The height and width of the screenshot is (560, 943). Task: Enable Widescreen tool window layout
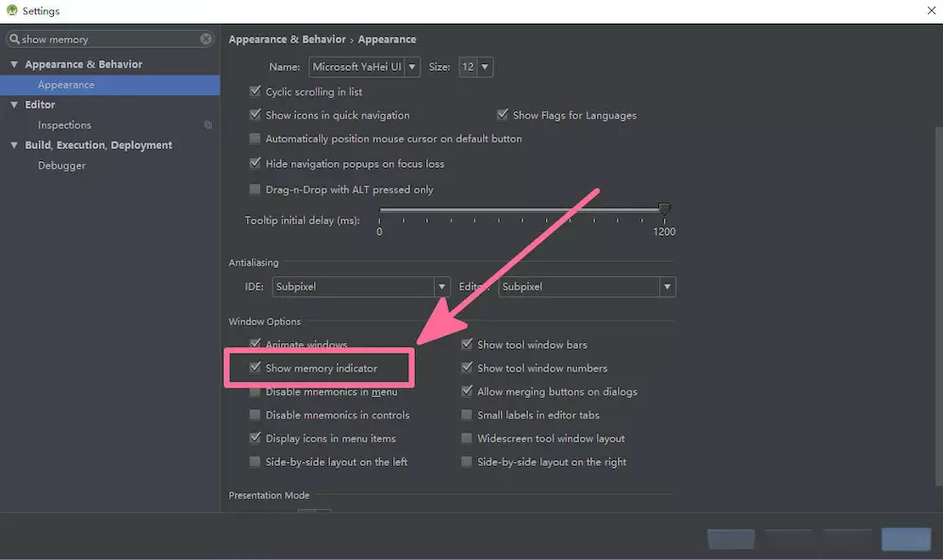[x=467, y=438]
